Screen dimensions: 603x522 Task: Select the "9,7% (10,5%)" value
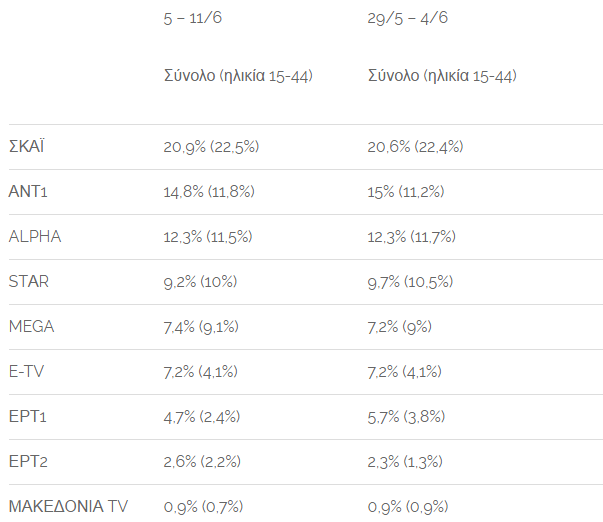(x=410, y=282)
